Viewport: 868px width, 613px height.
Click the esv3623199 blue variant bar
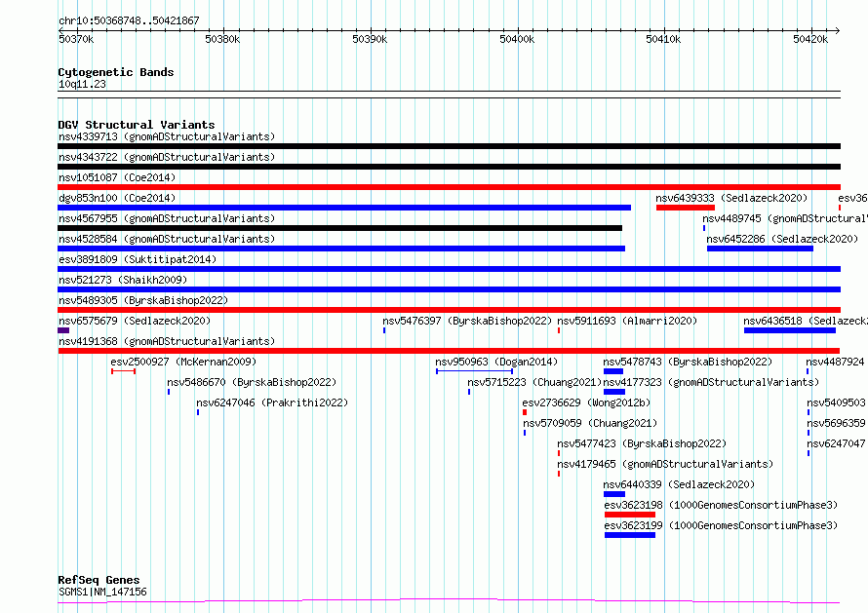[x=630, y=535]
